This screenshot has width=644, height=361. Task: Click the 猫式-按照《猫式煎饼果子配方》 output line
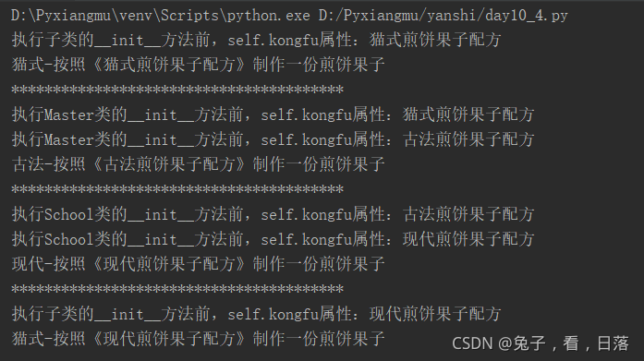tap(198, 65)
